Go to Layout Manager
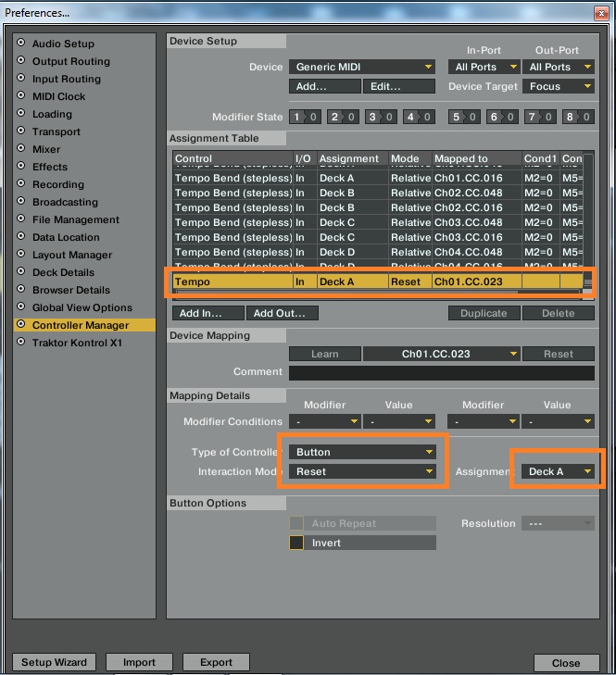Image resolution: width=616 pixels, height=675 pixels. 72,255
